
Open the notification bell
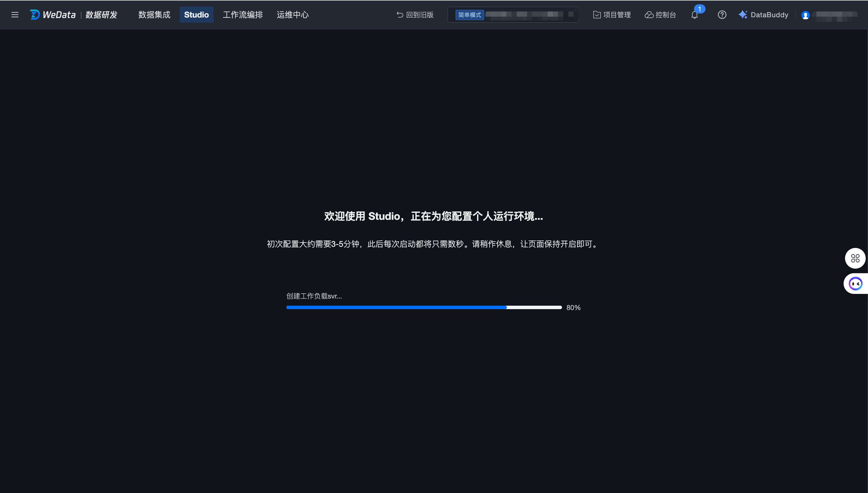(x=694, y=15)
